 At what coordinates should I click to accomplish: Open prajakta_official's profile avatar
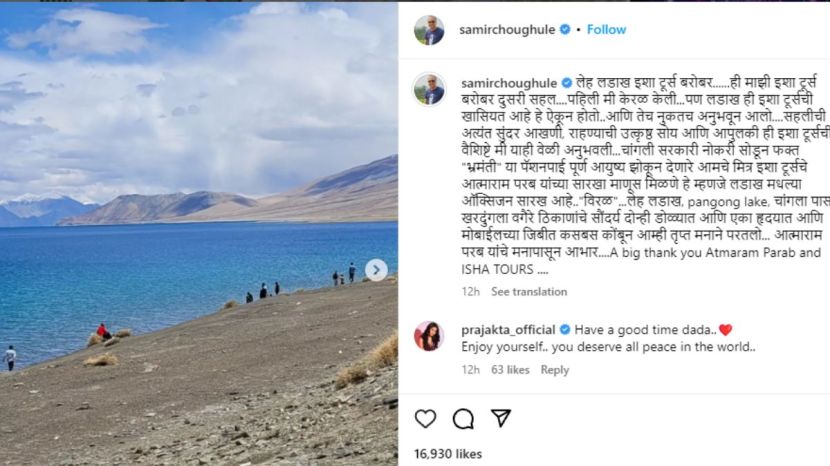(429, 336)
